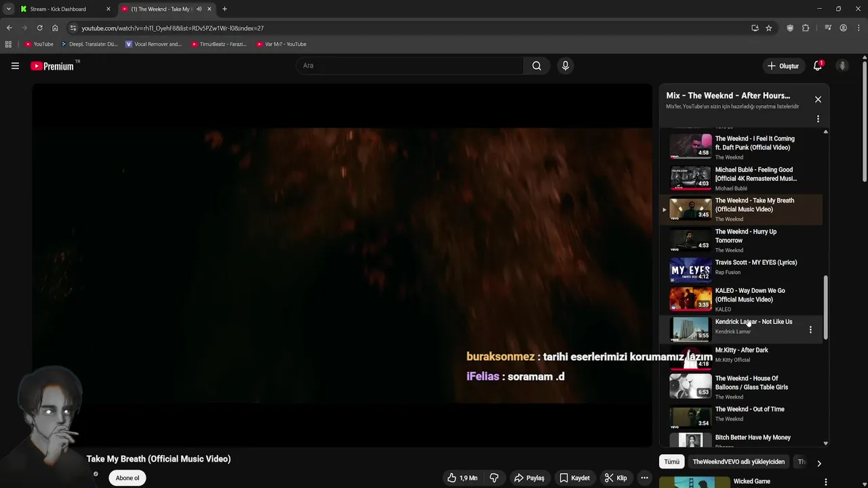The width and height of the screenshot is (868, 488).
Task: Click the MY EYES video thumbnail
Action: (690, 269)
